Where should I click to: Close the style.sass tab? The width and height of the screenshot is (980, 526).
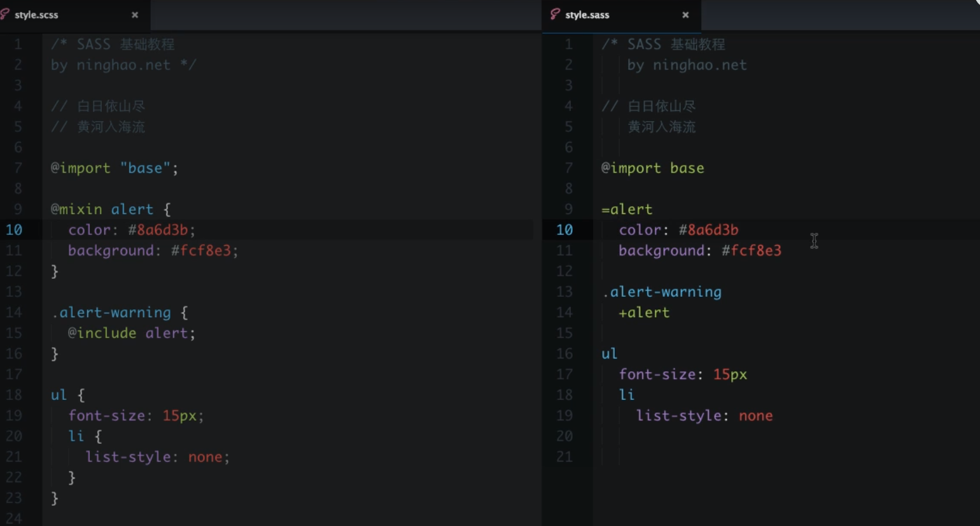[x=685, y=15]
